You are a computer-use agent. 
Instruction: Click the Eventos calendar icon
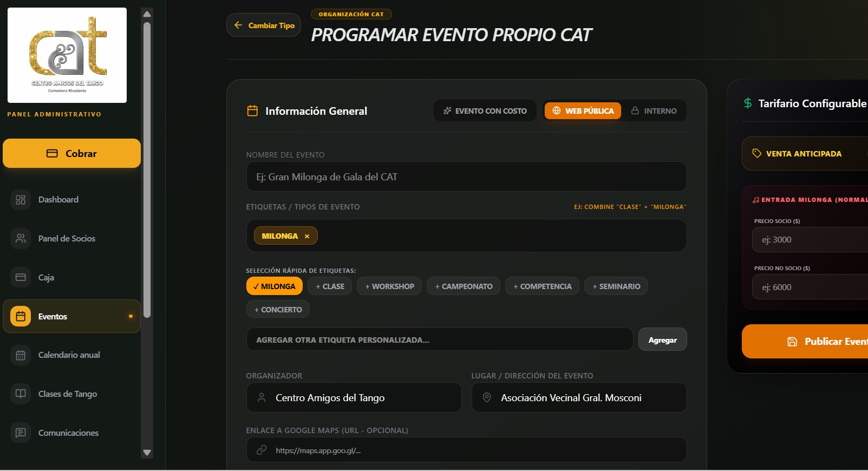pyautogui.click(x=21, y=316)
